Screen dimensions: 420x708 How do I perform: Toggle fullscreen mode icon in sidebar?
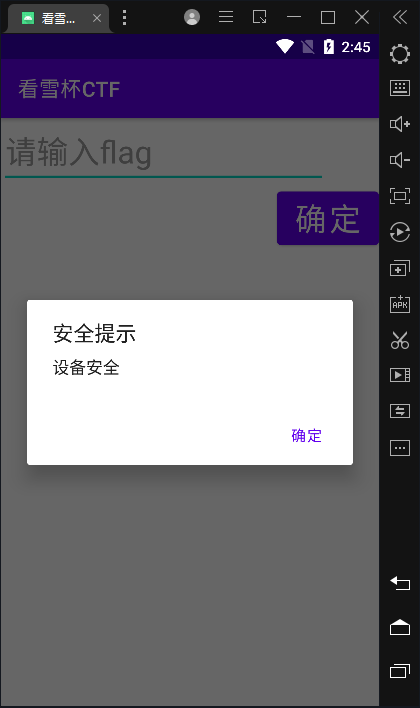pyautogui.click(x=400, y=196)
